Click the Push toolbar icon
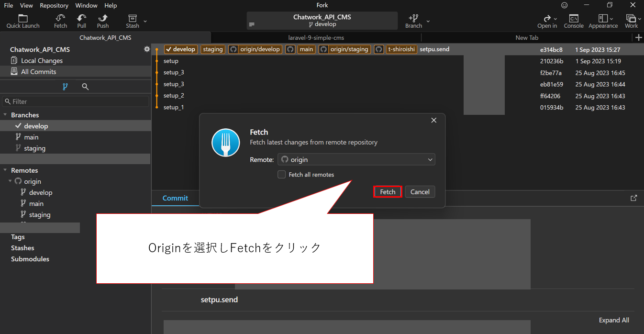The height and width of the screenshot is (334, 644). pos(102,18)
